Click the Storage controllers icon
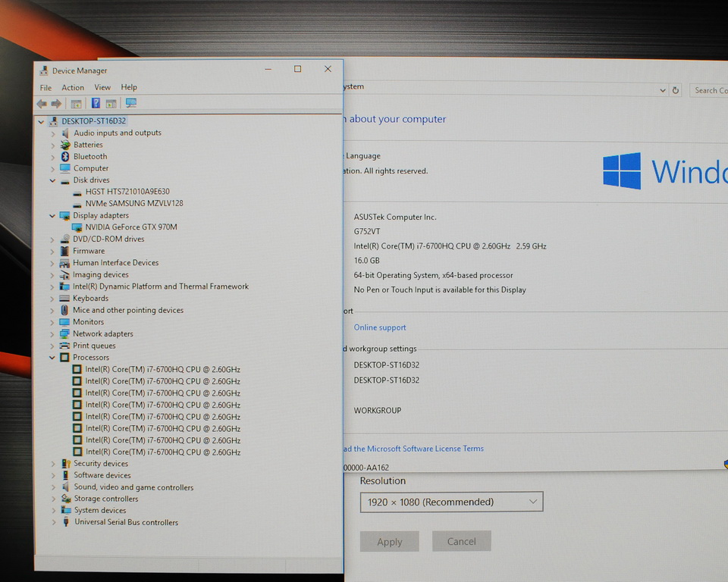Image resolution: width=728 pixels, height=582 pixels. [66, 499]
